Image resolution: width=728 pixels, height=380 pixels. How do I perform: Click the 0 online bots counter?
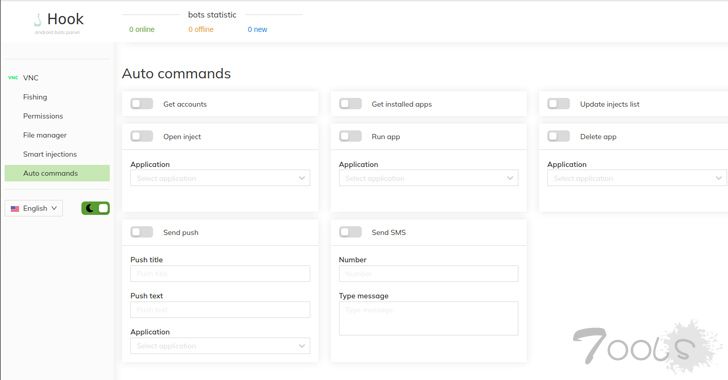click(x=142, y=29)
